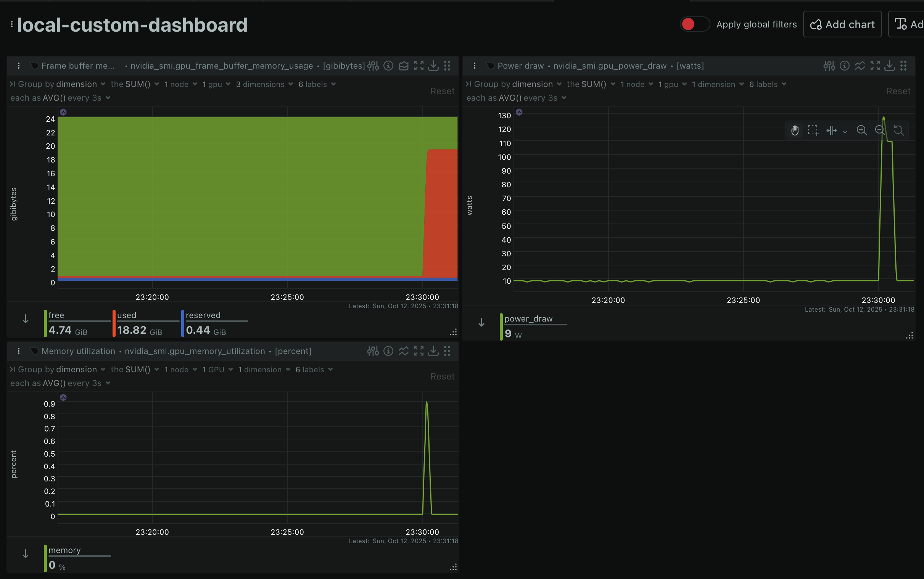
Task: Reset zoom on the Power draw chart
Action: (898, 130)
